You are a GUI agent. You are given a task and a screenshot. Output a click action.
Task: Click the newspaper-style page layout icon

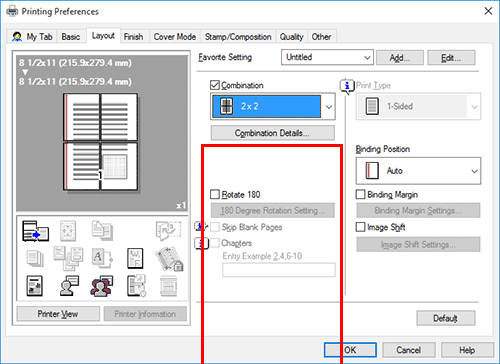(x=34, y=286)
